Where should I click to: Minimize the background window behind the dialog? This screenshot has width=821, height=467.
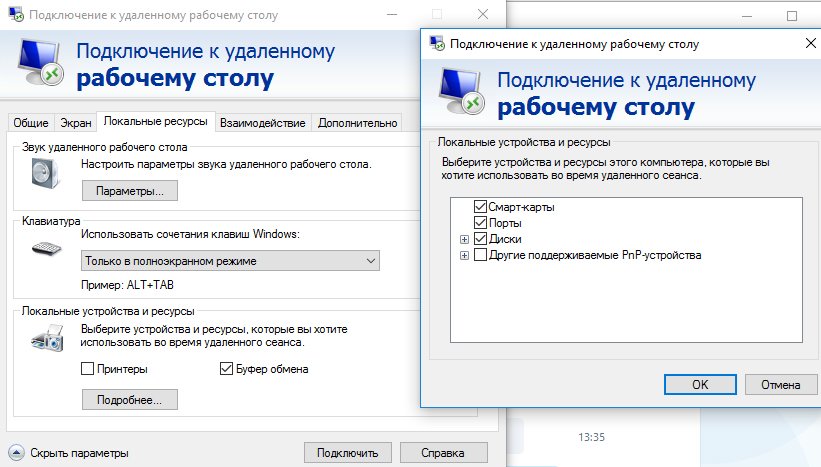(x=747, y=16)
